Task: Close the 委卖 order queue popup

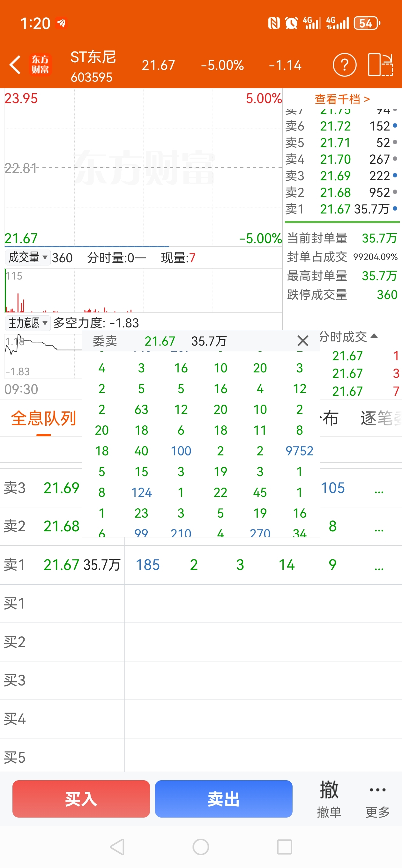Action: [302, 341]
